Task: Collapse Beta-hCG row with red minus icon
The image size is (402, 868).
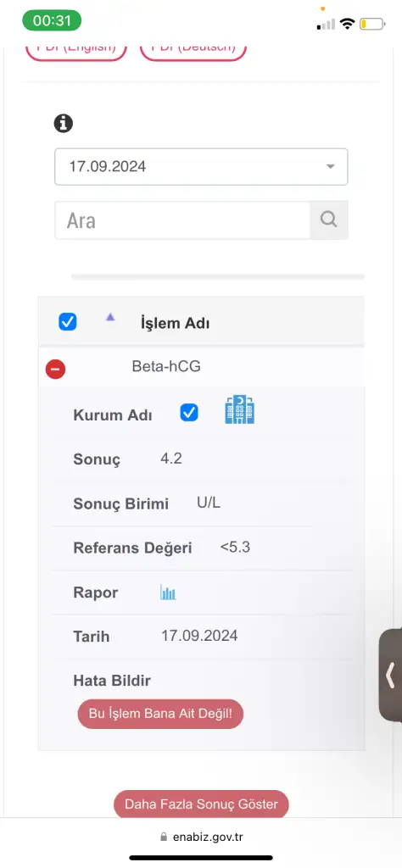Action: click(55, 369)
